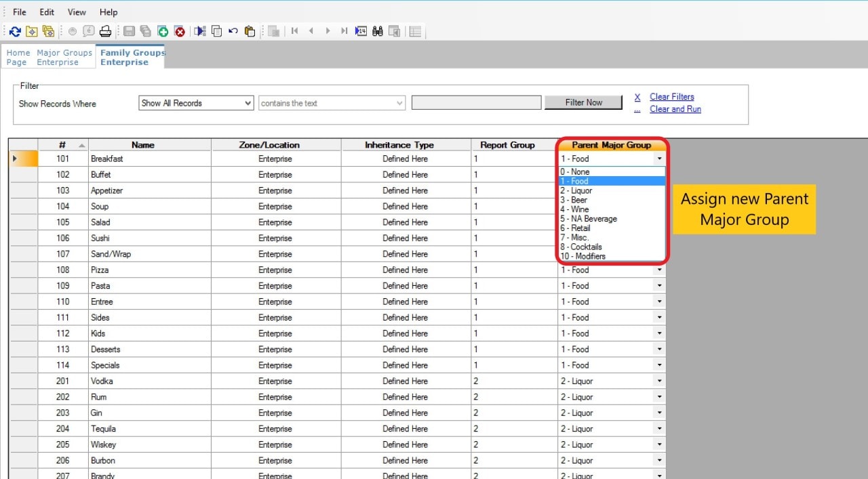The width and height of the screenshot is (868, 479).
Task: Switch to the Major Groups Enterprise tab
Action: pos(64,58)
